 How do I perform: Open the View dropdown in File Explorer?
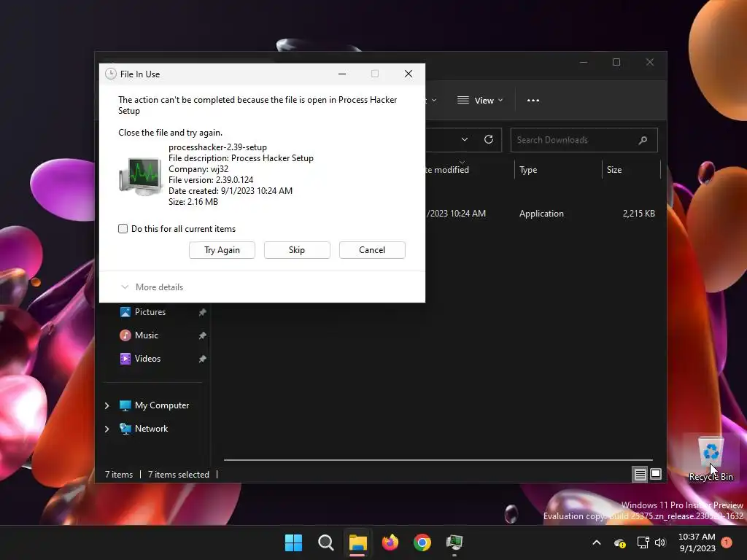tap(480, 101)
